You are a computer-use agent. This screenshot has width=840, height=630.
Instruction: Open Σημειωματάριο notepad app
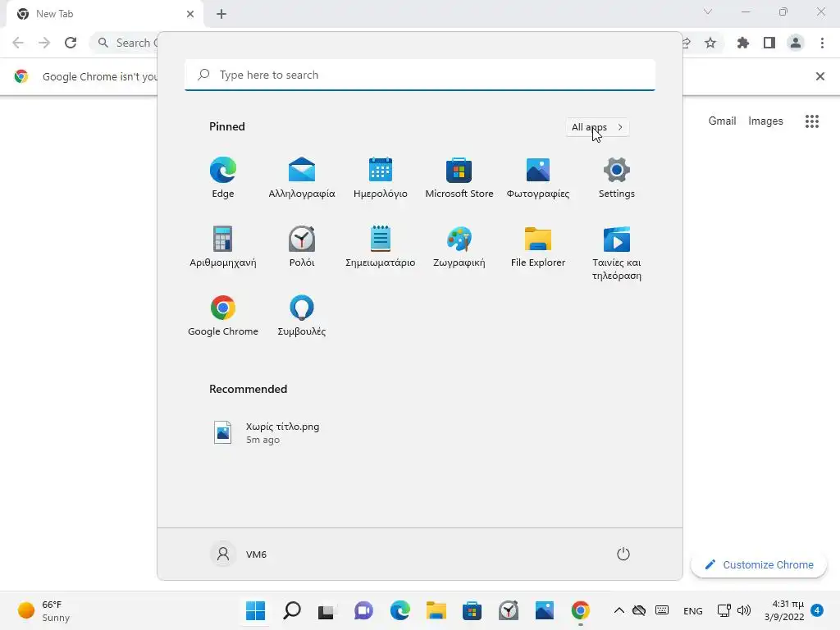[x=381, y=246]
